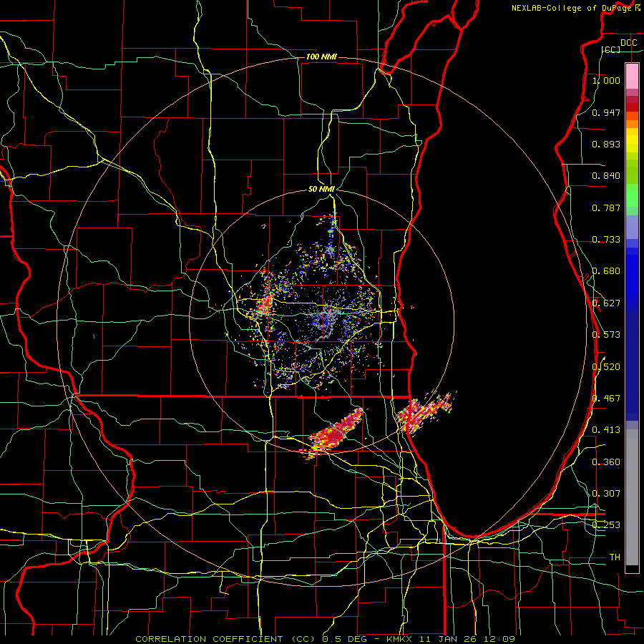This screenshot has height=644, width=644.
Task: Click the 50 NMI range ring label
Action: pos(321,190)
